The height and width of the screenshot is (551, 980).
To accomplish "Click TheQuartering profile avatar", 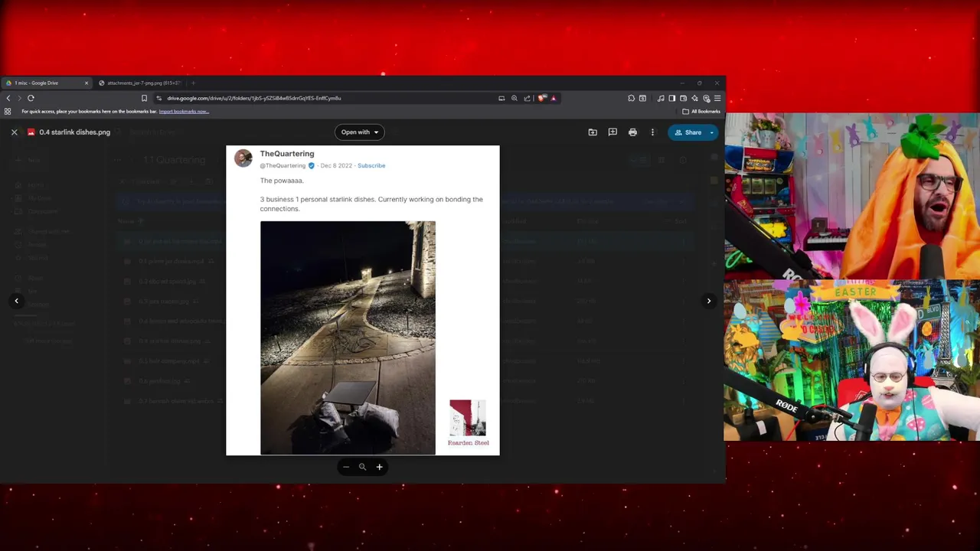I will [243, 158].
